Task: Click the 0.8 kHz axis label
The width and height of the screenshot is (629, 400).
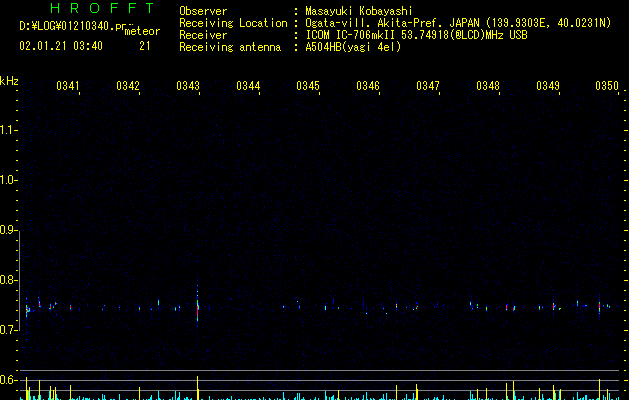Action: point(9,280)
